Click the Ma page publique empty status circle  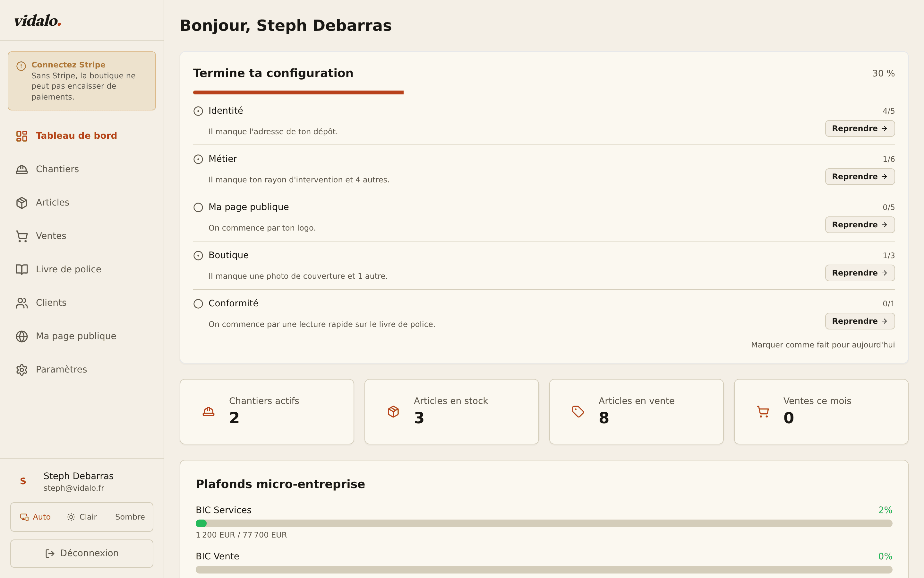coord(198,207)
